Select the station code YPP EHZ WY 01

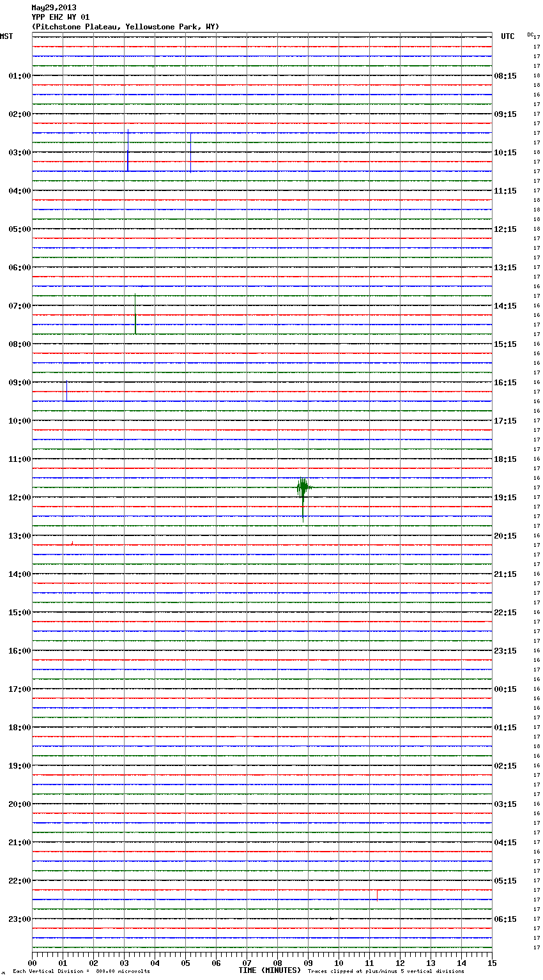point(61,17)
